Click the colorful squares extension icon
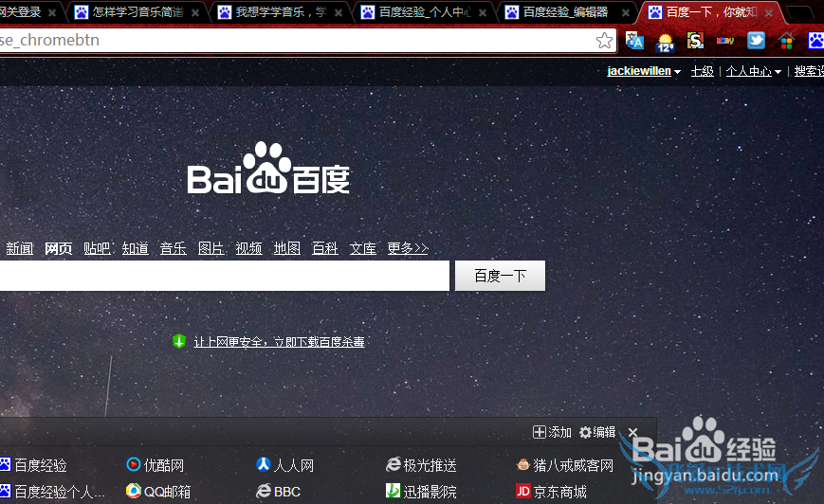This screenshot has height=504, width=824. click(x=786, y=41)
